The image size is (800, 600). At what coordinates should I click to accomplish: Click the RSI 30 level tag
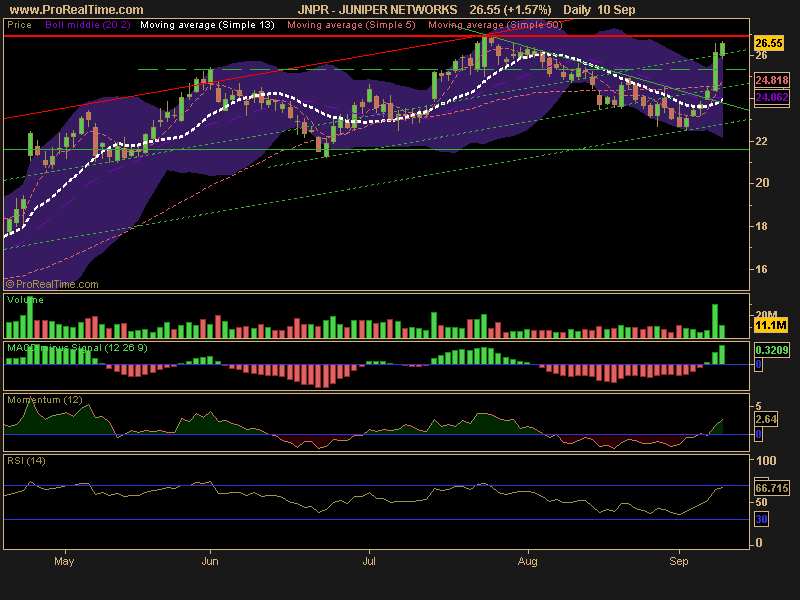[761, 519]
